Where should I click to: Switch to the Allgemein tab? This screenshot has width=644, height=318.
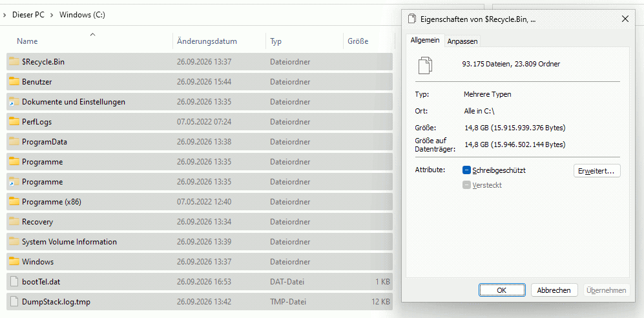pyautogui.click(x=425, y=40)
